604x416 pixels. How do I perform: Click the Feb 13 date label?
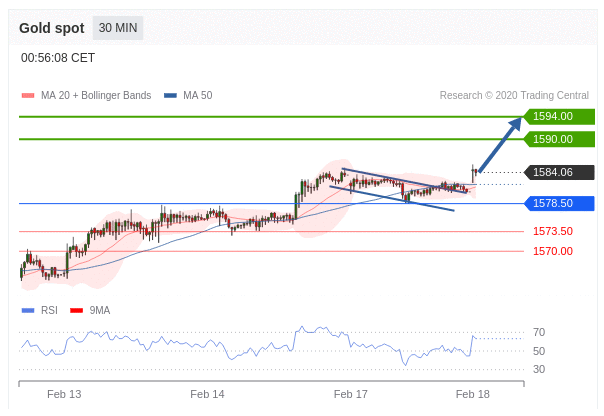tap(64, 394)
